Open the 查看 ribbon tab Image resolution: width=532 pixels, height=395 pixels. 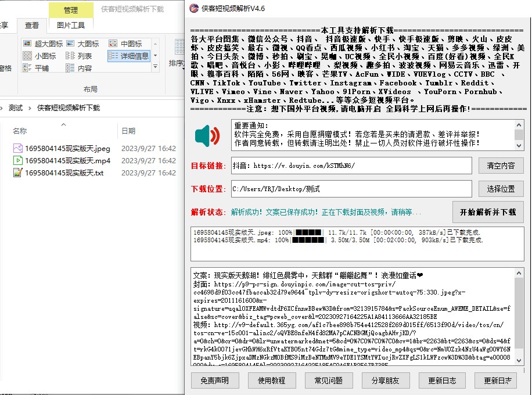32,25
